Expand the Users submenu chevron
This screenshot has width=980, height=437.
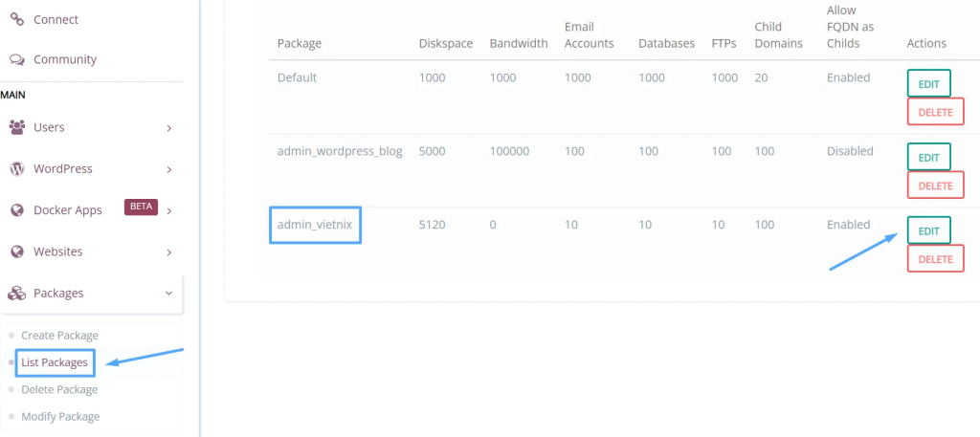coord(168,128)
